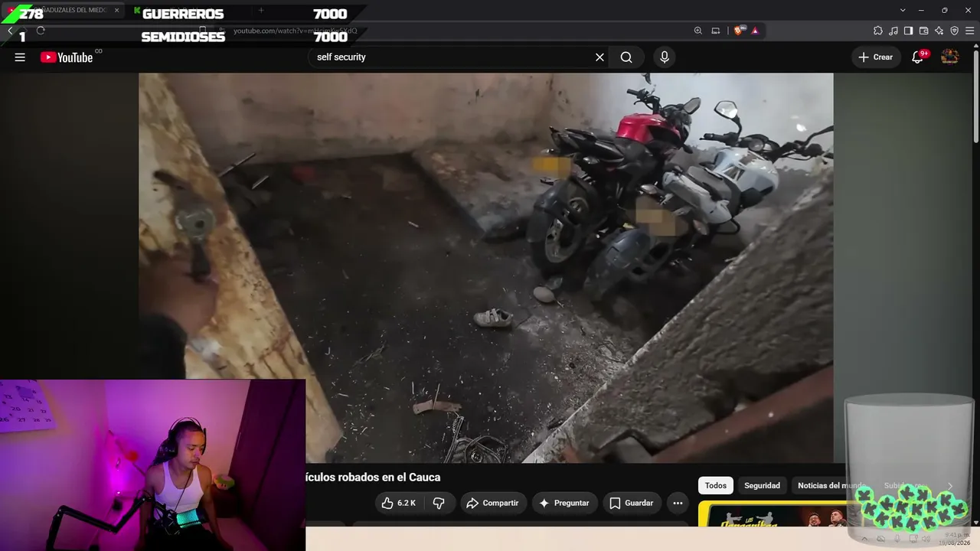Click the youtube.com address bar URL

[x=295, y=31]
